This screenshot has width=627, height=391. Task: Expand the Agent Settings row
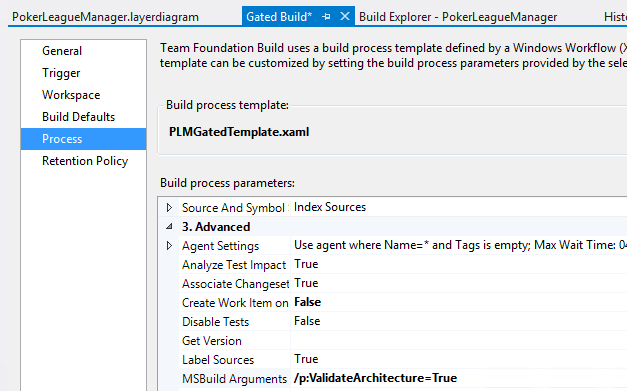coord(169,245)
